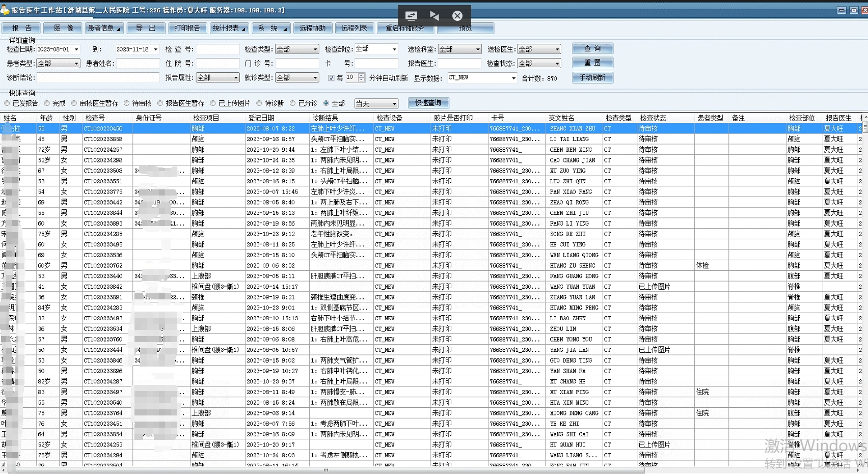Open the end date 2023-11-18 dropdown

tap(155, 49)
